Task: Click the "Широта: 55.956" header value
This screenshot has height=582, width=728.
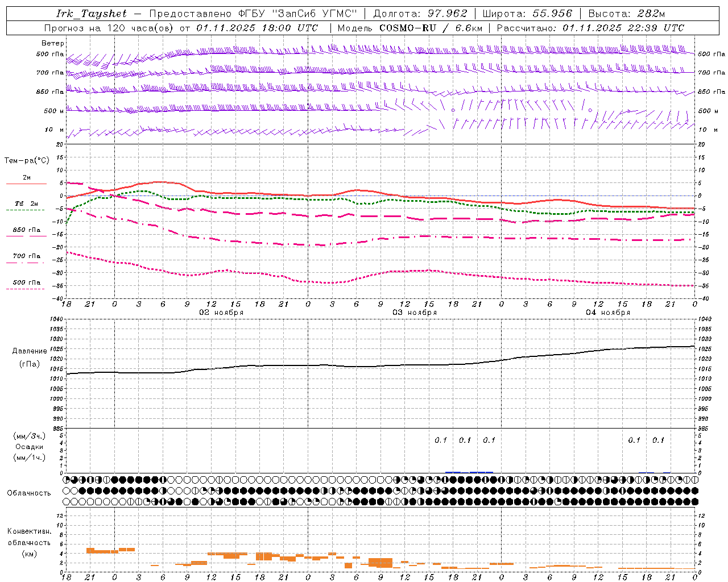Action: tap(527, 14)
